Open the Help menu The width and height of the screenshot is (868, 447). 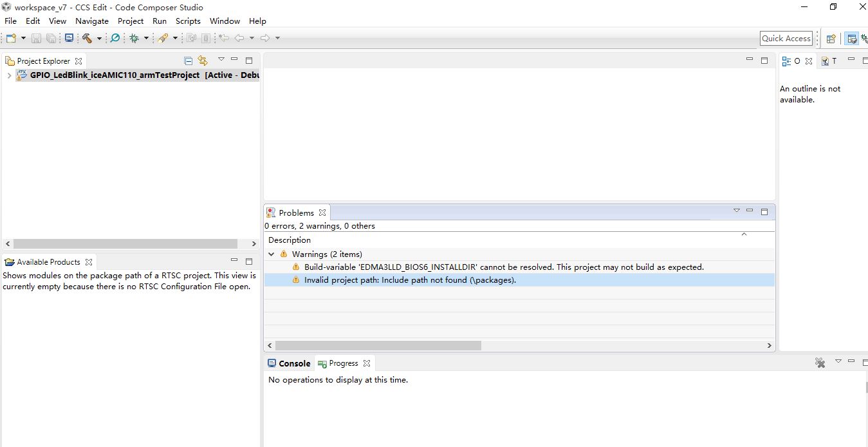click(x=257, y=21)
